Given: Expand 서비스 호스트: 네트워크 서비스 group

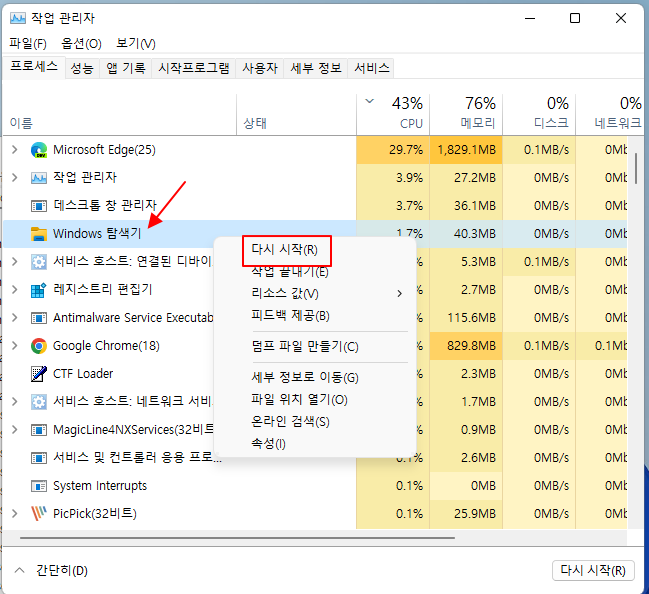Looking at the screenshot, I should (14, 402).
